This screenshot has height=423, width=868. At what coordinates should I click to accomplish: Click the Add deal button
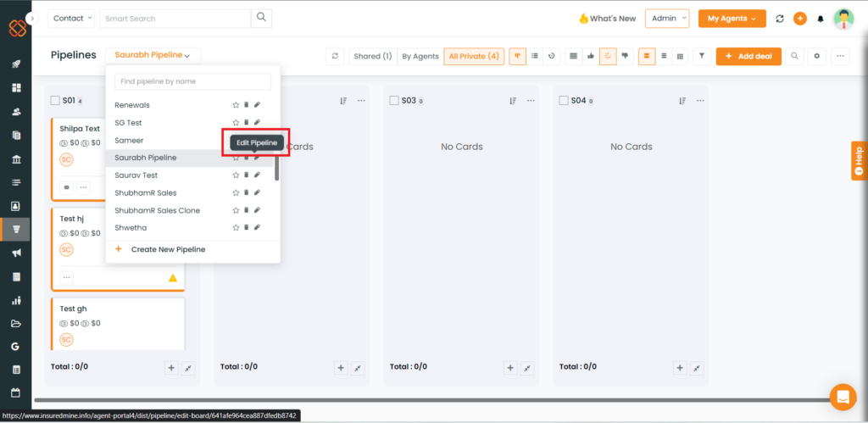click(x=748, y=56)
